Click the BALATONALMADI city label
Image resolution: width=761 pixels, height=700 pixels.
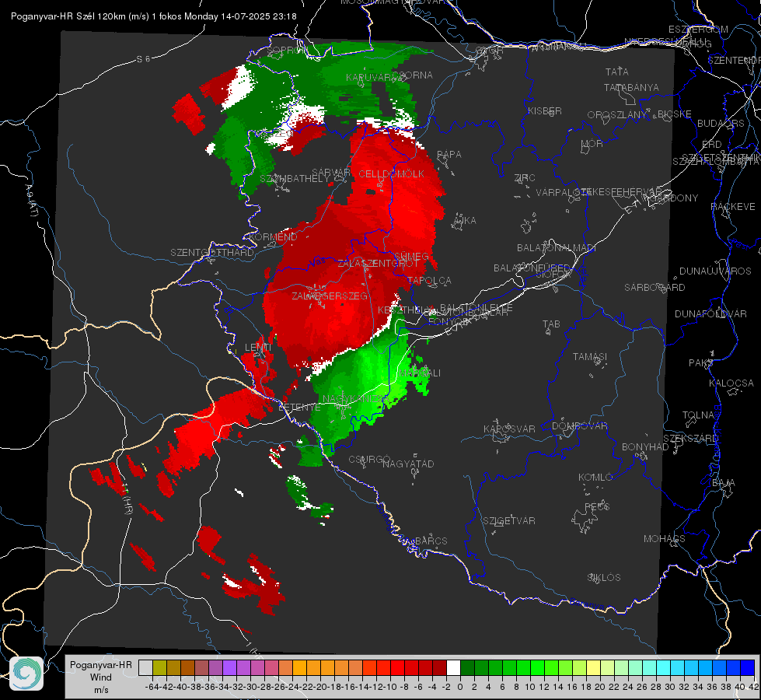tap(557, 248)
